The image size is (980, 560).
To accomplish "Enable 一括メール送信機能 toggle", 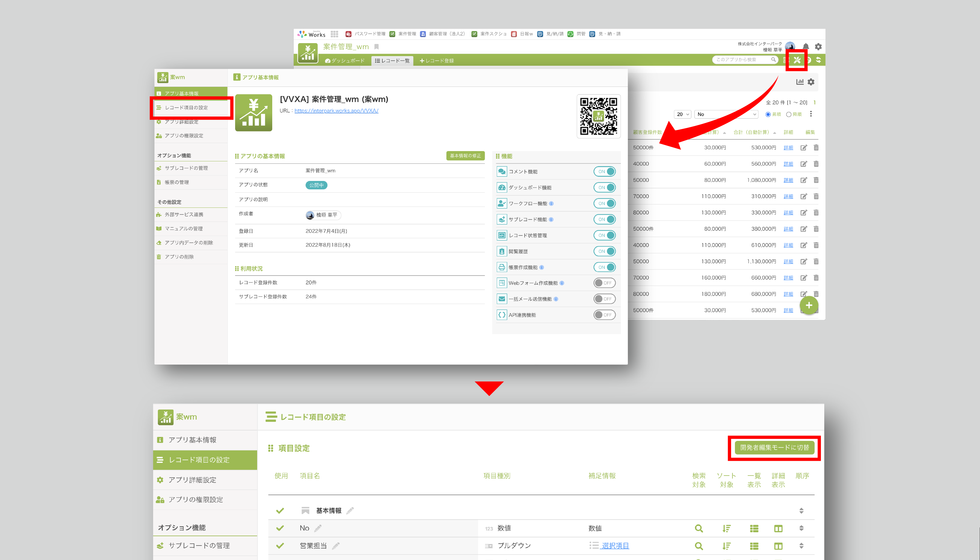I will pos(604,299).
